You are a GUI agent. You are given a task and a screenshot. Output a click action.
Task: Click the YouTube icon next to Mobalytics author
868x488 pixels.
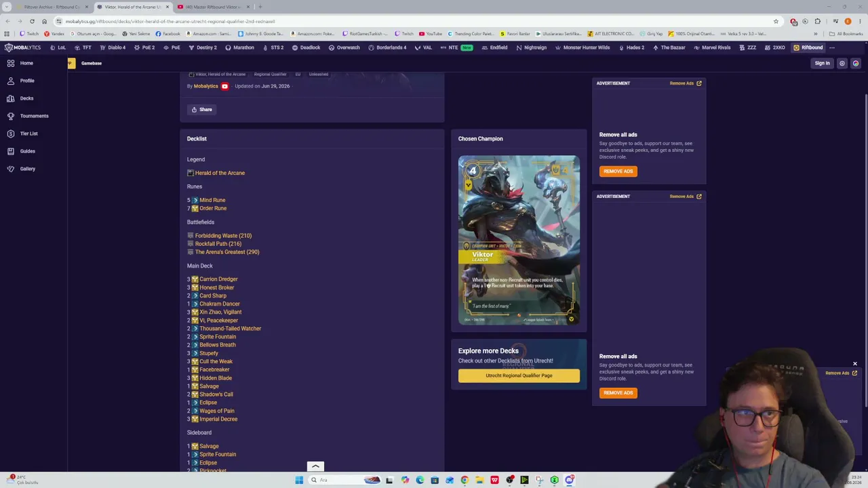[224, 86]
